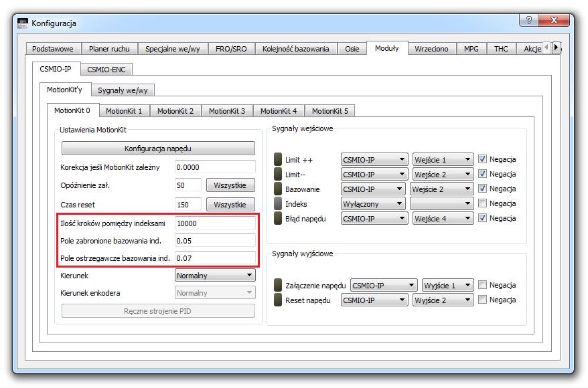The image size is (588, 388).
Task: Open the empty Indeks input dropdown
Action: (442, 204)
